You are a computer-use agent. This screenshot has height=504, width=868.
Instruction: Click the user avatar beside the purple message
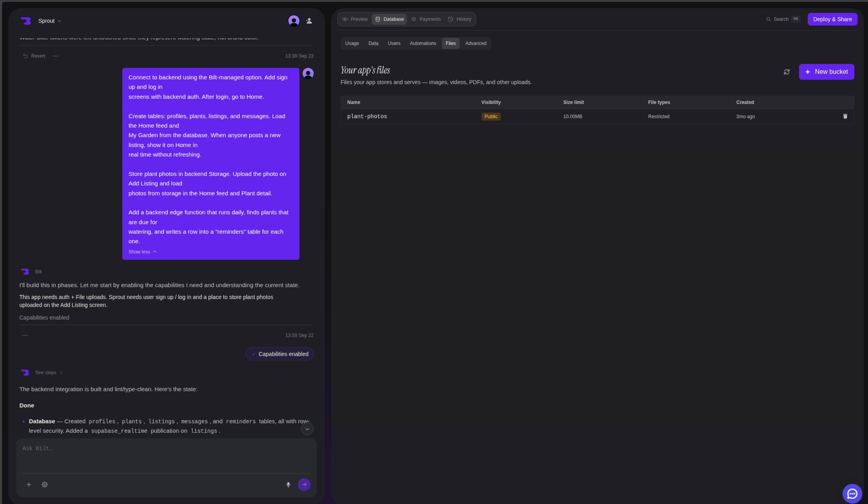308,73
